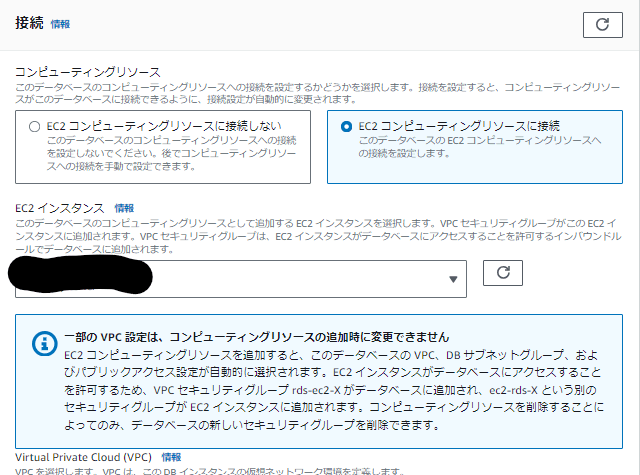
Task: Select 'EC2 コンピューティングリソースに接続' radio option
Action: (x=346, y=127)
